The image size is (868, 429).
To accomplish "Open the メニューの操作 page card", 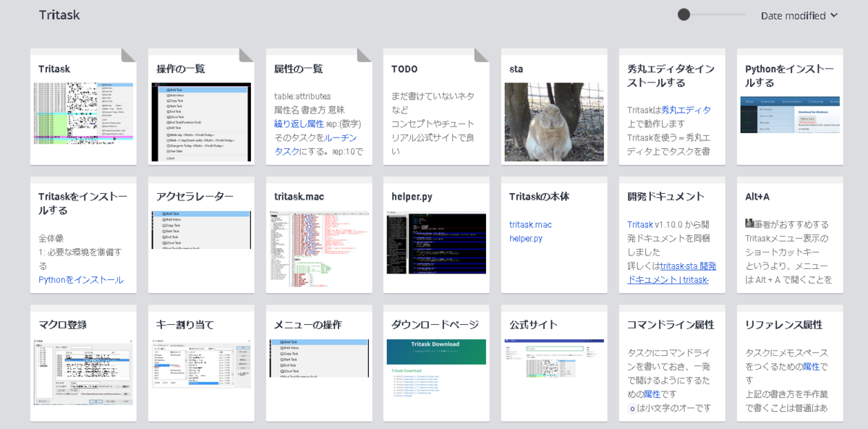I will click(x=319, y=363).
